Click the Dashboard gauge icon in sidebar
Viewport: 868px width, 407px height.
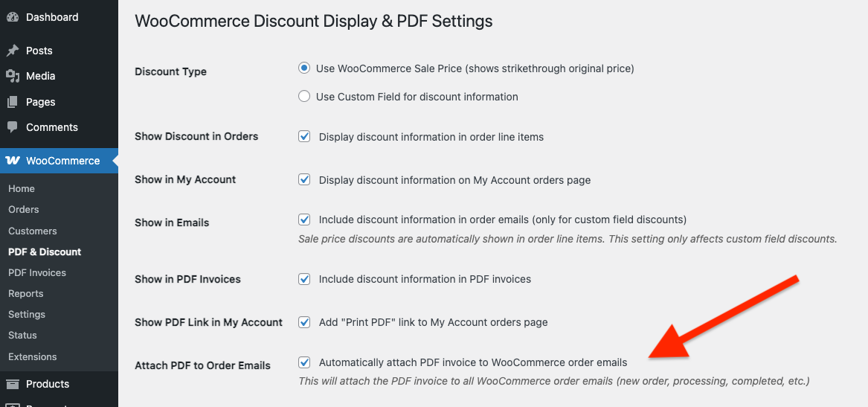(13, 17)
